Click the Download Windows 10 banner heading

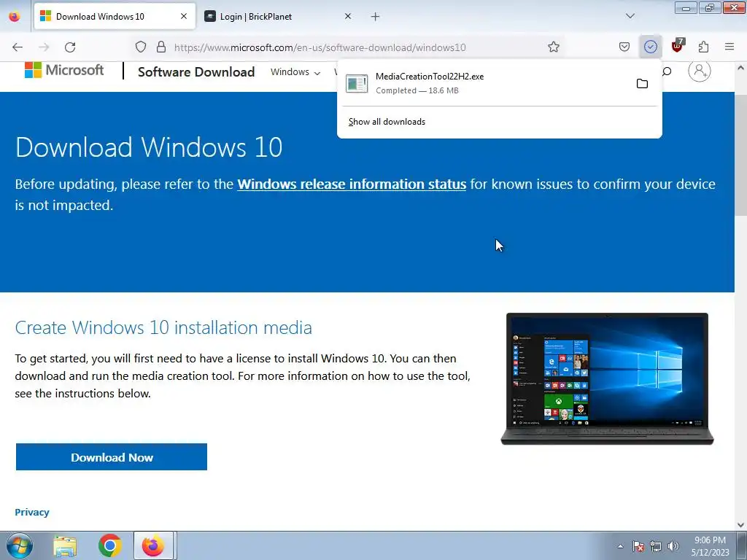(x=149, y=147)
